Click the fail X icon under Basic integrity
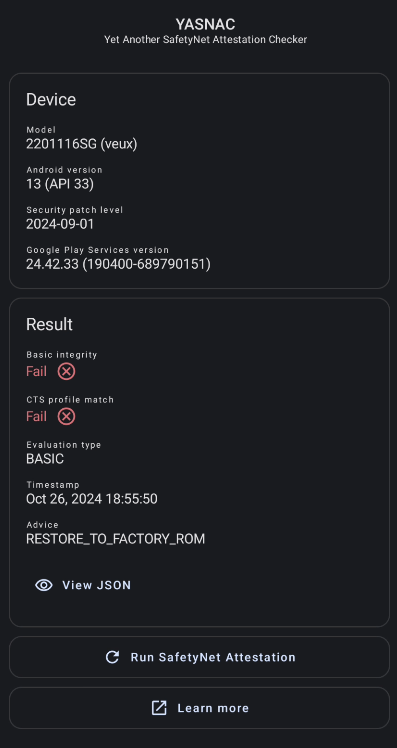Image resolution: width=397 pixels, height=748 pixels. [x=66, y=371]
